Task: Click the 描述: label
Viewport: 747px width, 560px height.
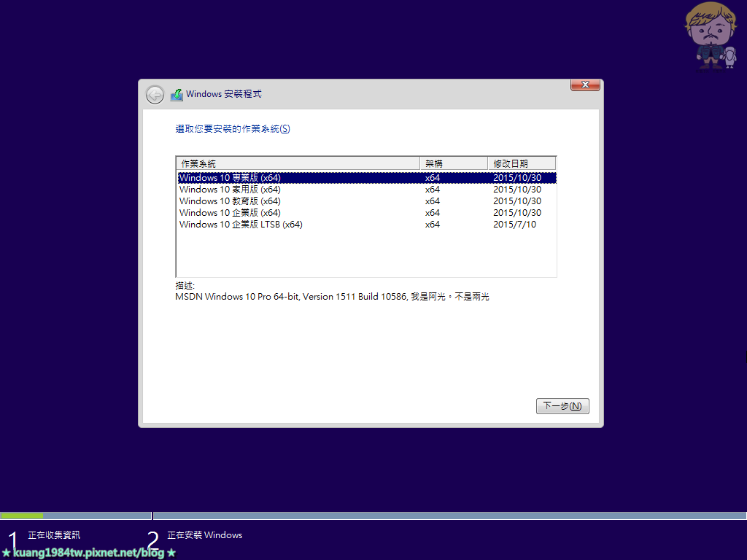Action: coord(185,286)
